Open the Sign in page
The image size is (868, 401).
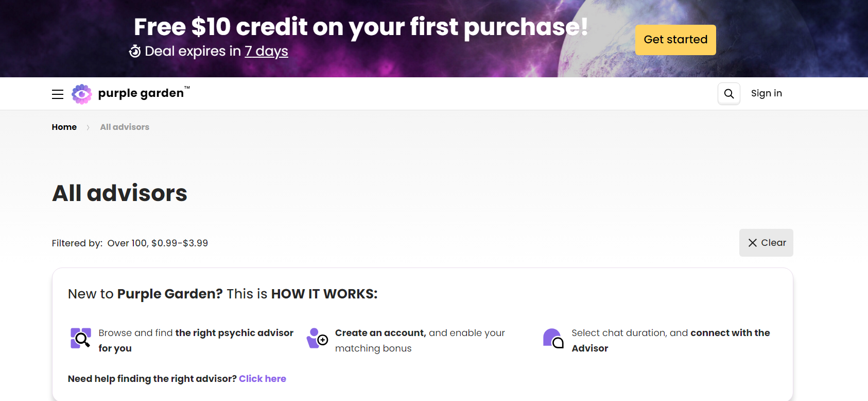(766, 93)
